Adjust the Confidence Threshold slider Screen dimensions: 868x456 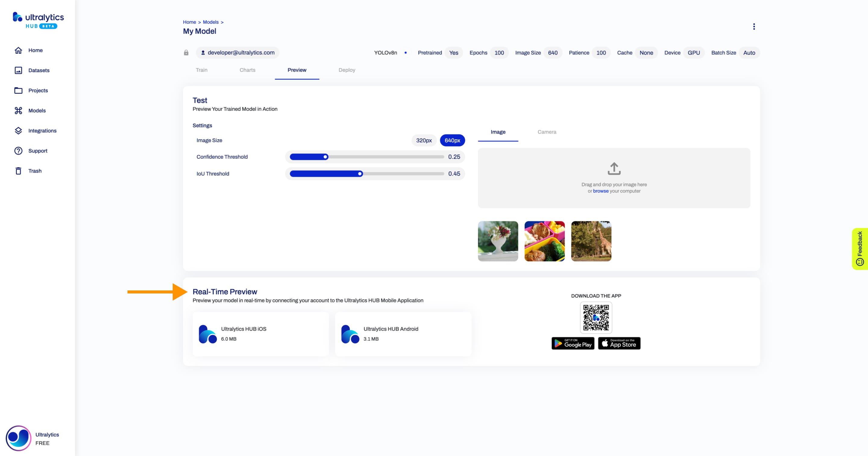pyautogui.click(x=325, y=157)
